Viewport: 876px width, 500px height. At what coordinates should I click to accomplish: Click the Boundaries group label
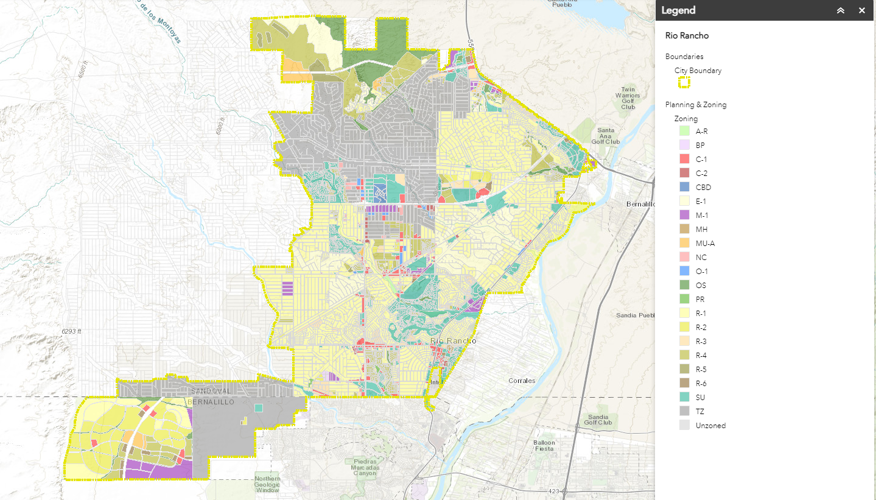(x=684, y=57)
